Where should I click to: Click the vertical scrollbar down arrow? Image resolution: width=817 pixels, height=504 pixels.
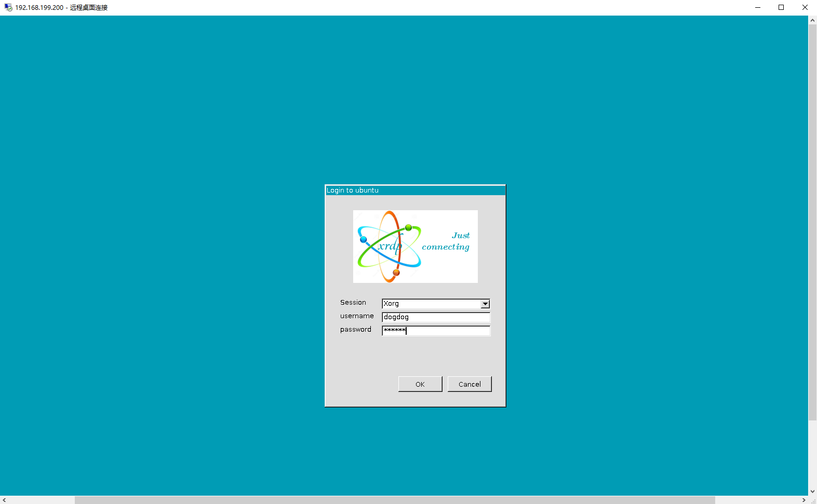(812, 492)
